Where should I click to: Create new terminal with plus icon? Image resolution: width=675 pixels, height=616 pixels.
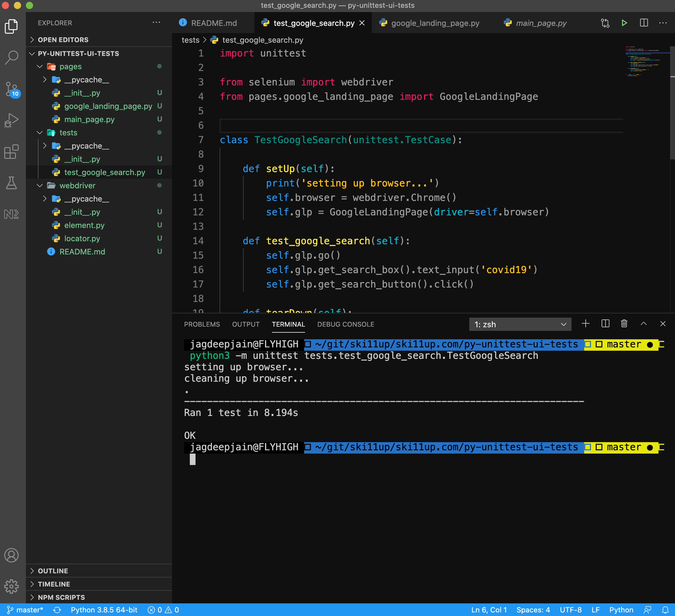pos(586,324)
